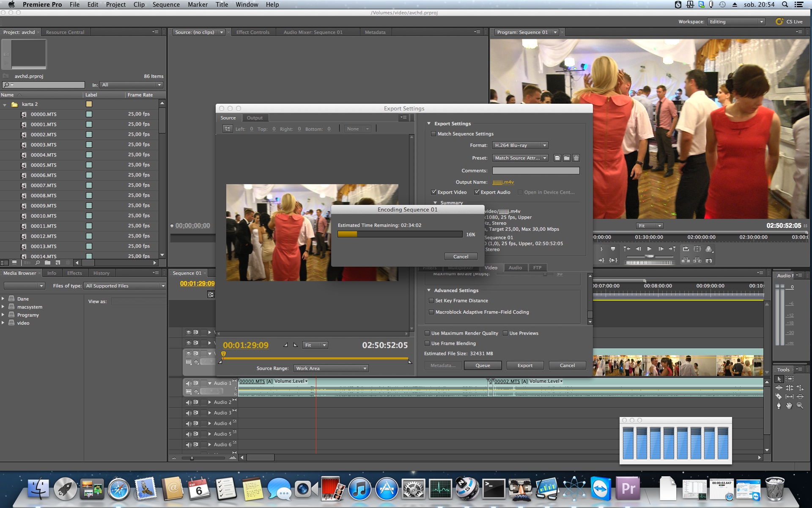Select the Zoom tool in Tools panel
Screen dimensions: 812x508
(800, 406)
